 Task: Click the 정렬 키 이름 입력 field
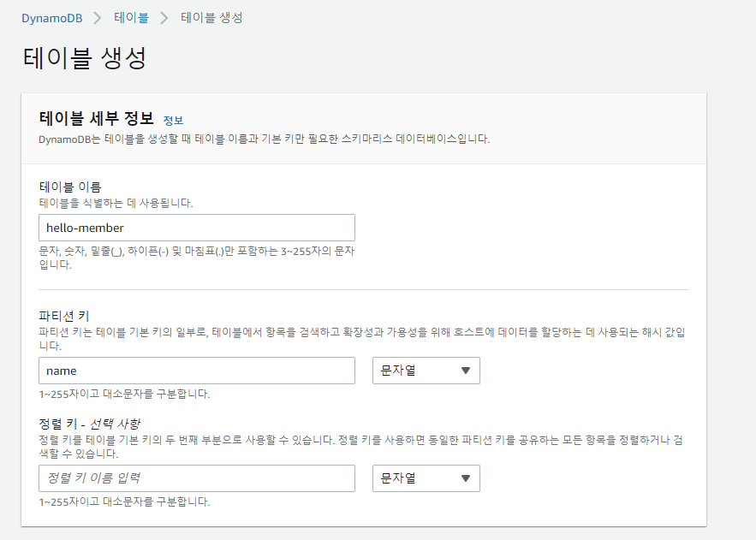197,478
